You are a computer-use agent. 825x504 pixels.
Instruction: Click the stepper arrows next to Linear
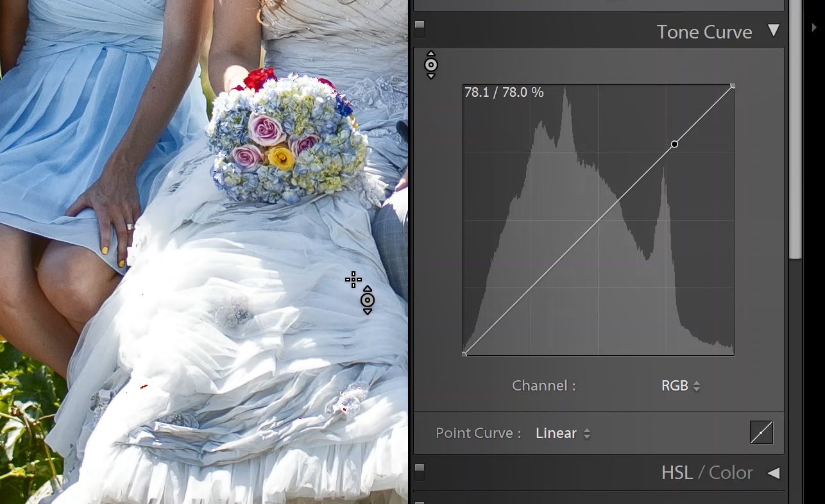pyautogui.click(x=588, y=433)
